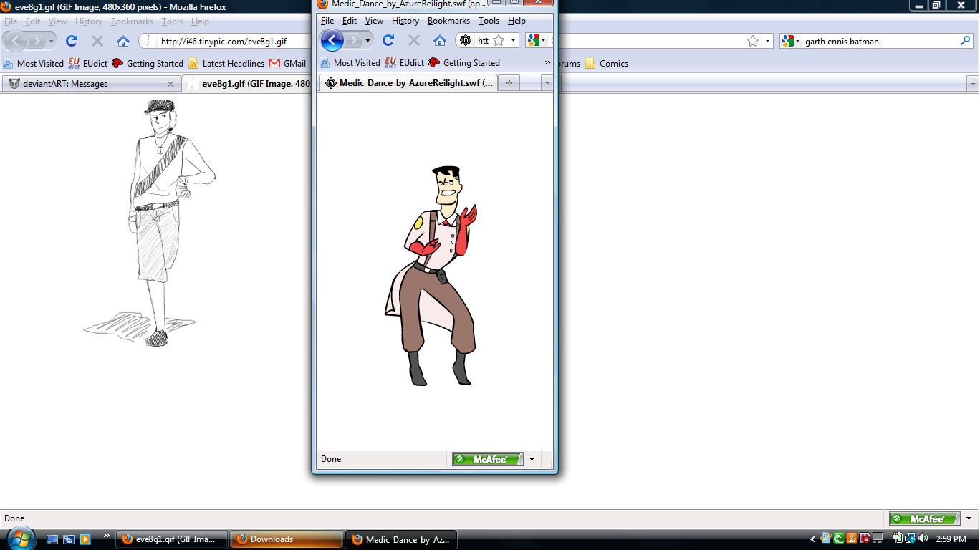Screen dimensions: 980x550
Task: Expand the hidden bookmarks chevron in front window
Action: click(x=547, y=63)
